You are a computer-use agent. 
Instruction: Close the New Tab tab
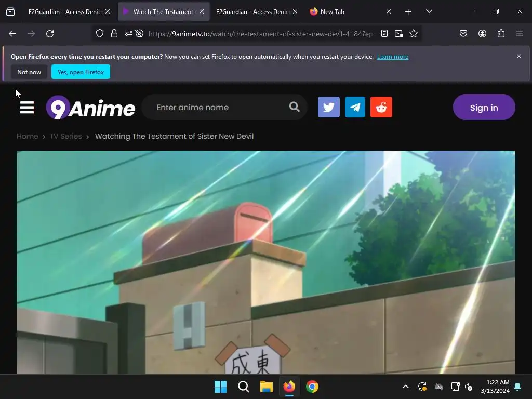[x=389, y=11]
